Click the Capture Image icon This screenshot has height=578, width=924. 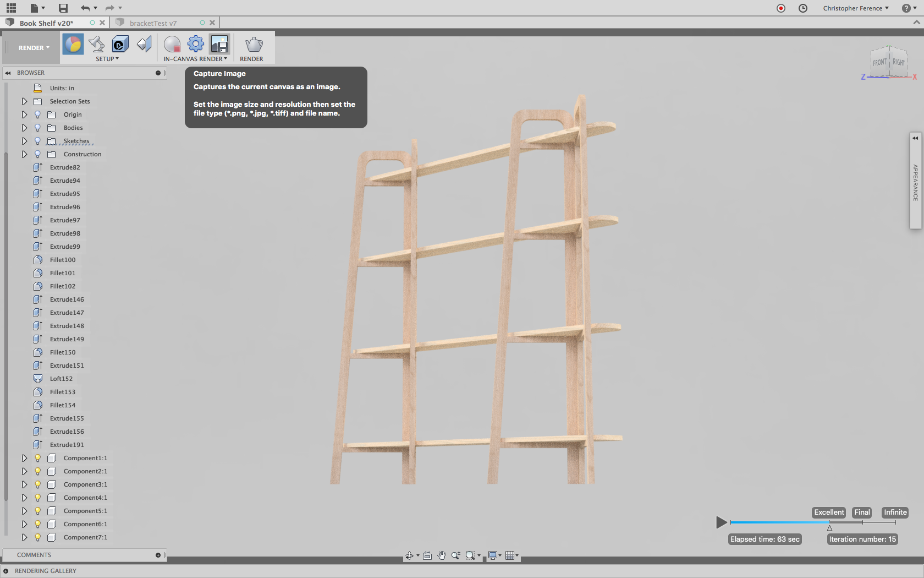click(x=219, y=44)
